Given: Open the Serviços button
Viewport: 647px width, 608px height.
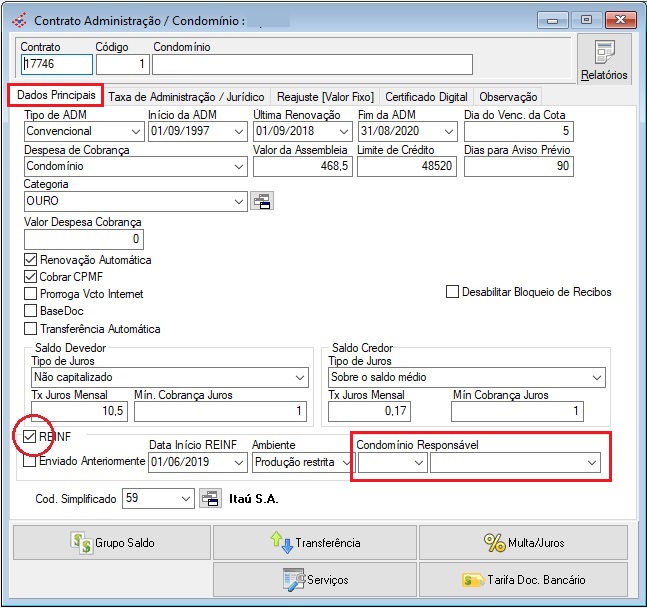Looking at the screenshot, I should (315, 580).
